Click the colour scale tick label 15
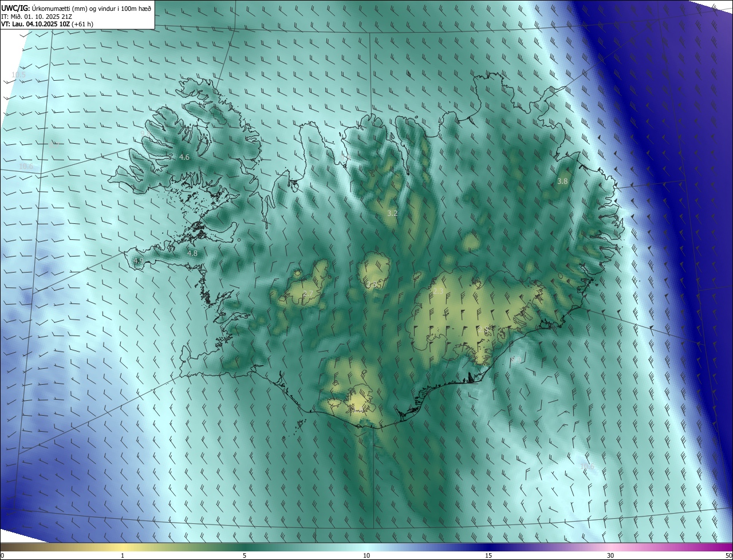 (x=488, y=555)
